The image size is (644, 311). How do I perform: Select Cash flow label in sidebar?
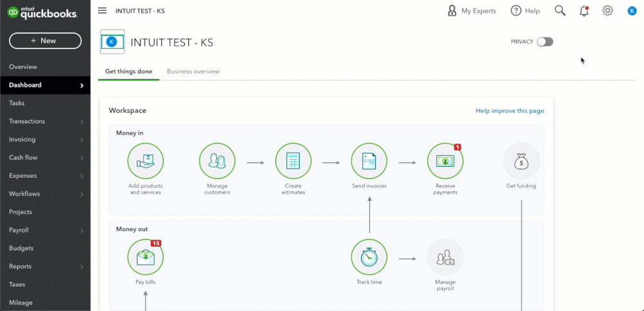coord(23,158)
